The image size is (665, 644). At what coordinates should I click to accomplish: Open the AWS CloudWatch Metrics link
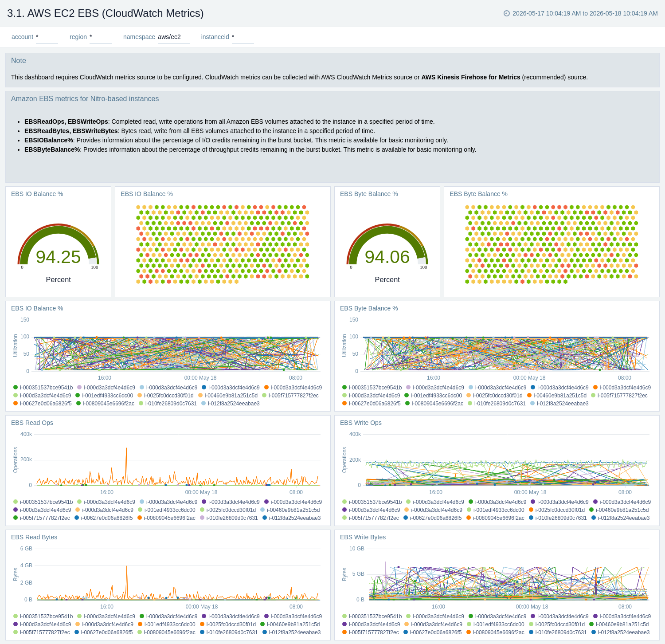(x=356, y=77)
